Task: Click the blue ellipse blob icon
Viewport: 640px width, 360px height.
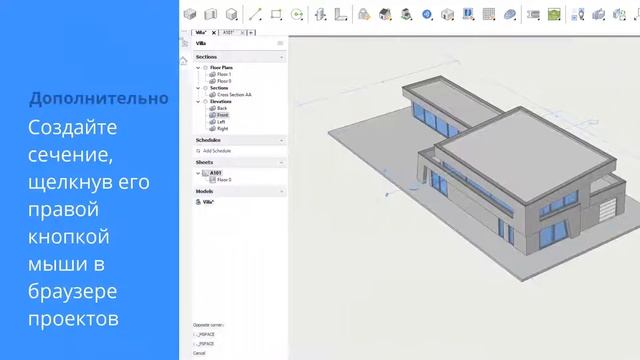Action: coord(510,14)
